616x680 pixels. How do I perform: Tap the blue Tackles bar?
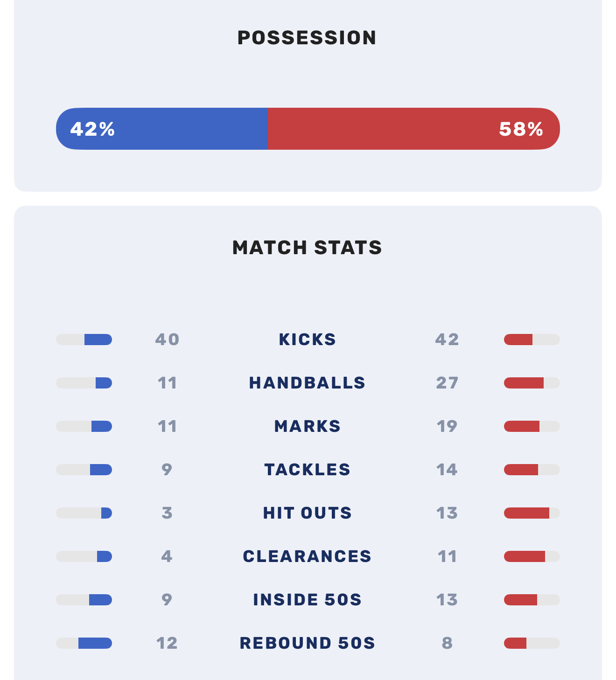pos(101,470)
